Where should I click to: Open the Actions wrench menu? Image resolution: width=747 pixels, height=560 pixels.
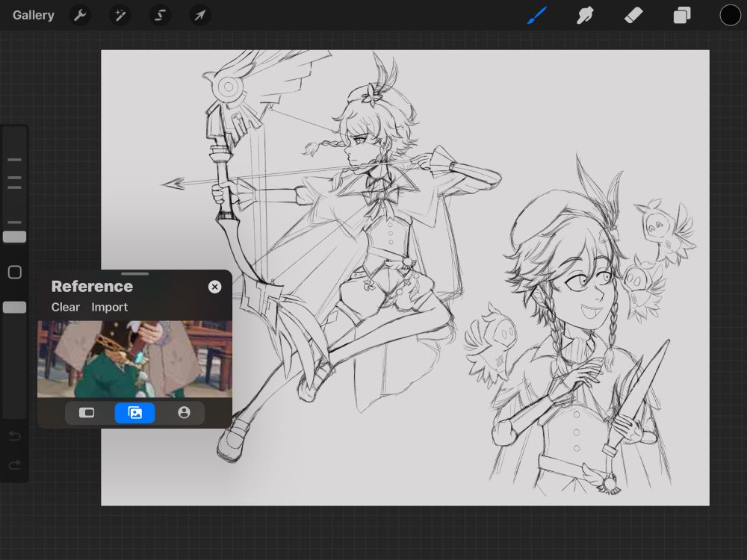point(80,15)
